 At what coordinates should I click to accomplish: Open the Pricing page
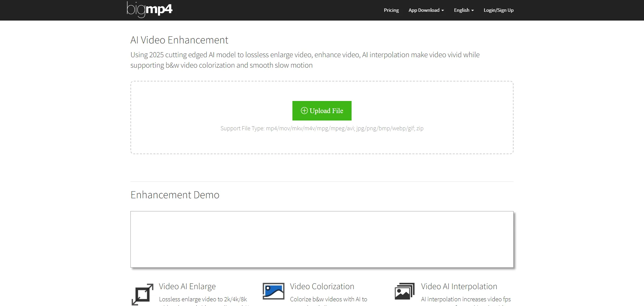click(x=391, y=10)
